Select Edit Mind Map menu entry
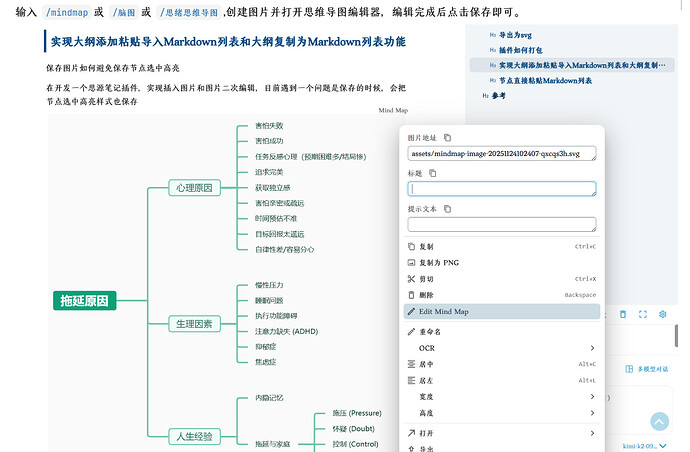690x452 pixels. pos(502,311)
